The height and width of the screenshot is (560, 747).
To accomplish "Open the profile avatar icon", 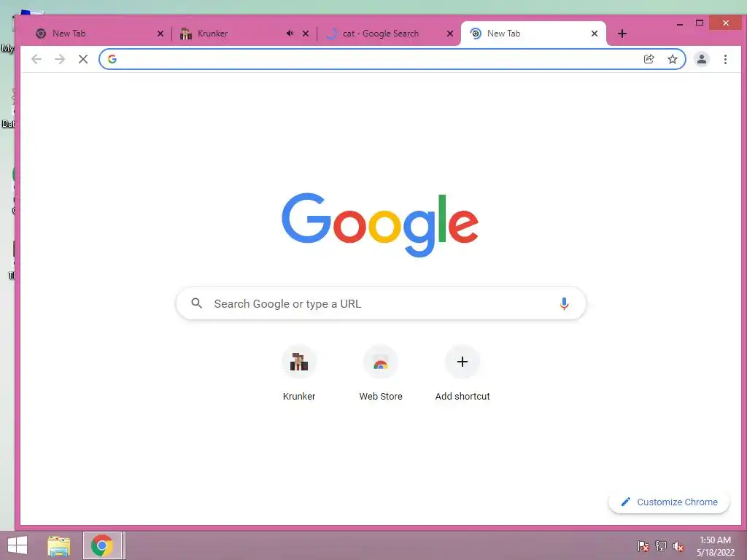I will click(702, 59).
